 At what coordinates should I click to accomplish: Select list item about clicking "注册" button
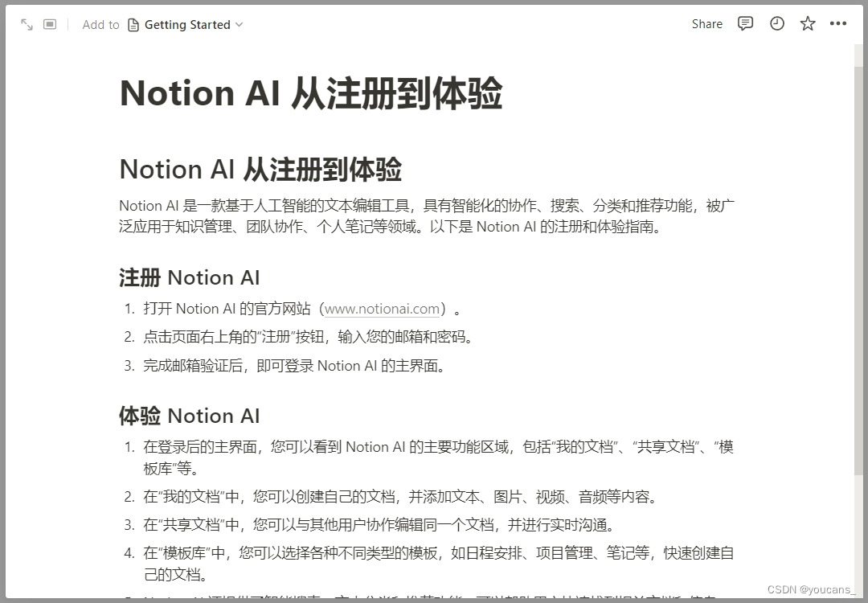point(308,337)
